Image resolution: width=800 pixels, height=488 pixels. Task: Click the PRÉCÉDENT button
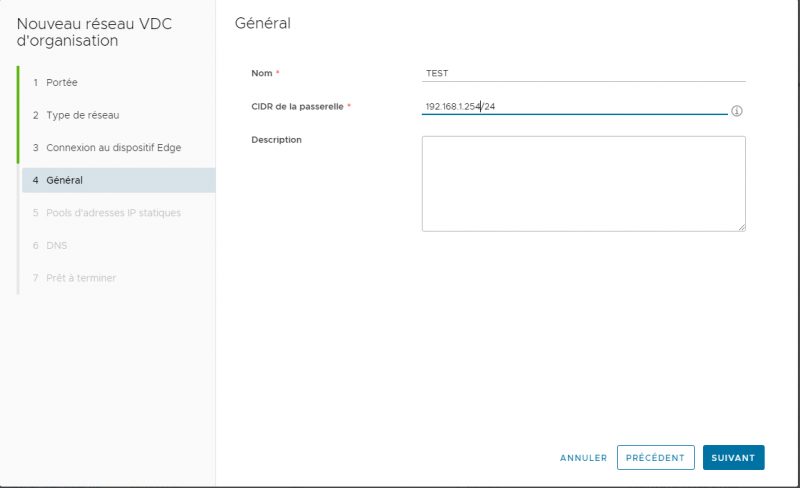click(655, 457)
